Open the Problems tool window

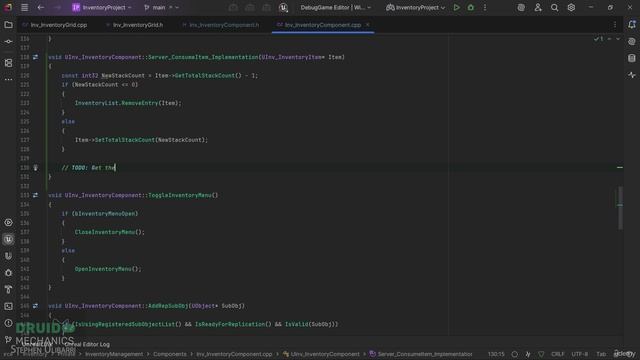click(8, 323)
